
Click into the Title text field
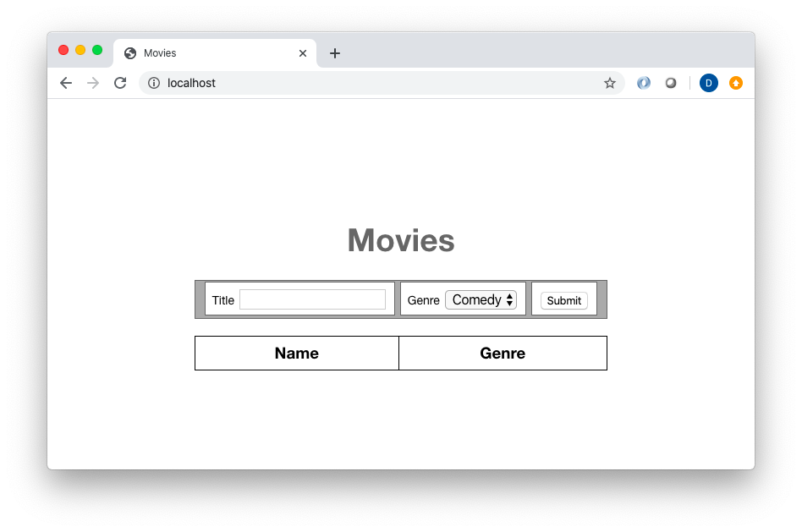(312, 299)
